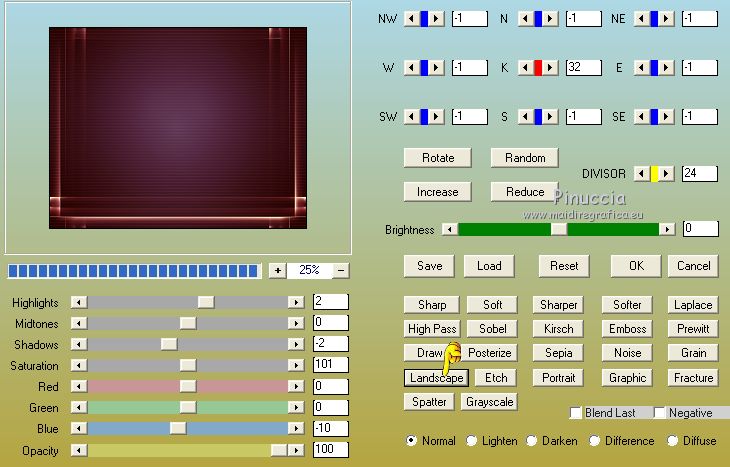Save the current filter settings

[429, 266]
